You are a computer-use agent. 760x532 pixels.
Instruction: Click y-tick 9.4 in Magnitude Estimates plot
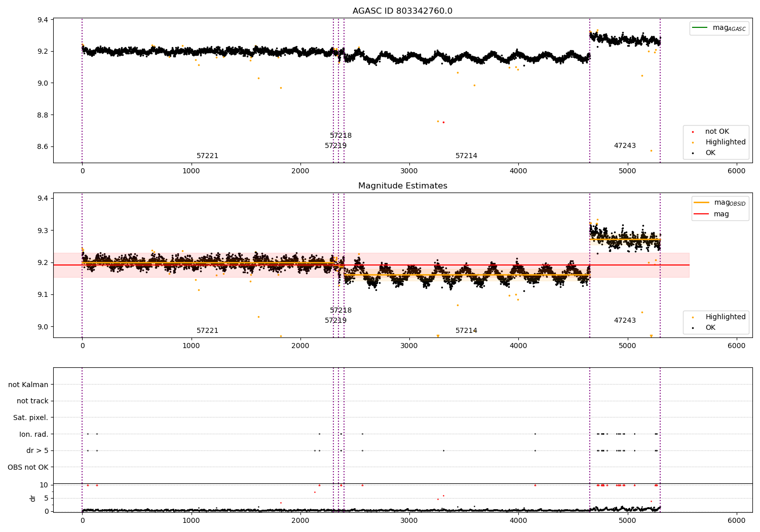43,199
